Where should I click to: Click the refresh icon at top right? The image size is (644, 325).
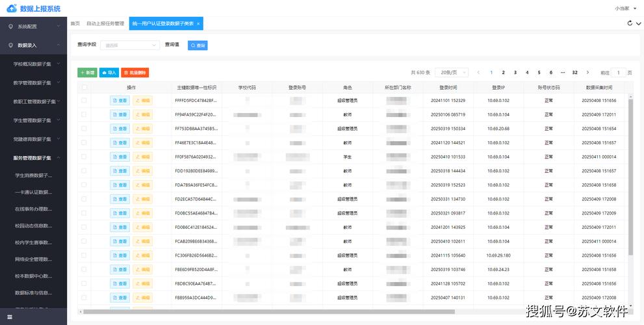click(629, 23)
